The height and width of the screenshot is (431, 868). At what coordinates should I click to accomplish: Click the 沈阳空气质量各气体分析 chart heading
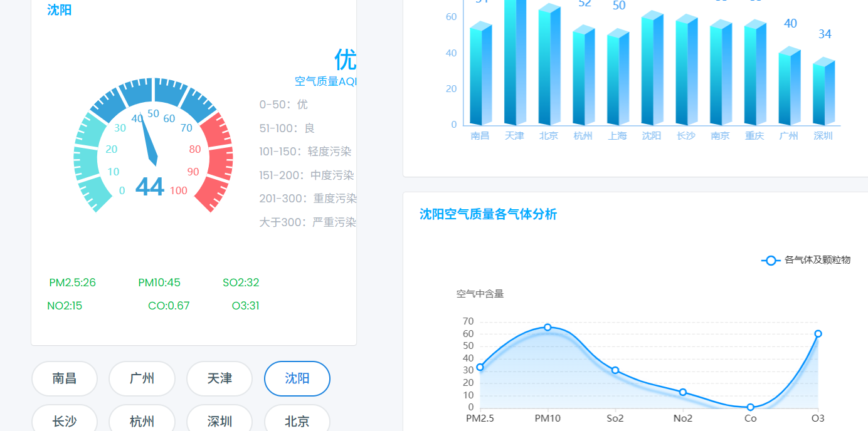coord(487,214)
